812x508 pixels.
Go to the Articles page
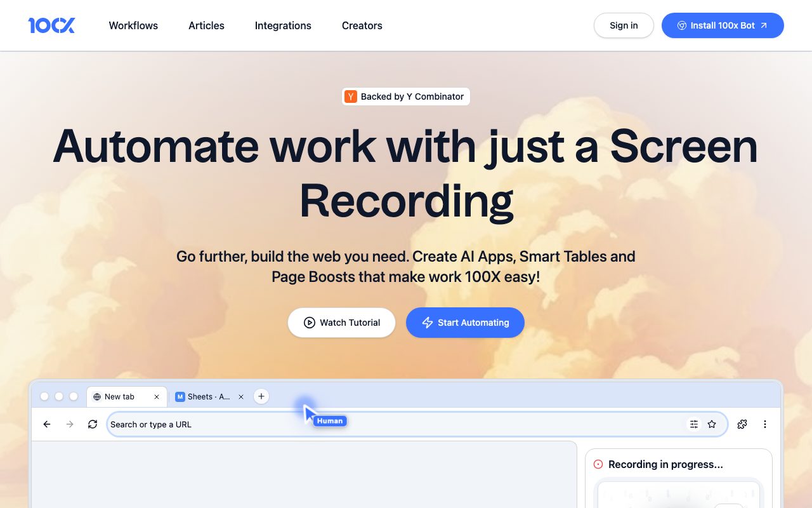pos(206,25)
